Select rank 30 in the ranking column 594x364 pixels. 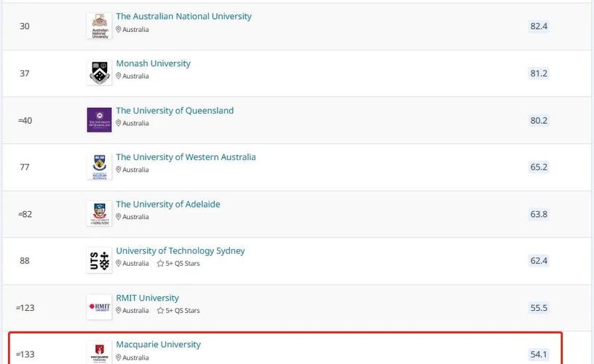25,26
